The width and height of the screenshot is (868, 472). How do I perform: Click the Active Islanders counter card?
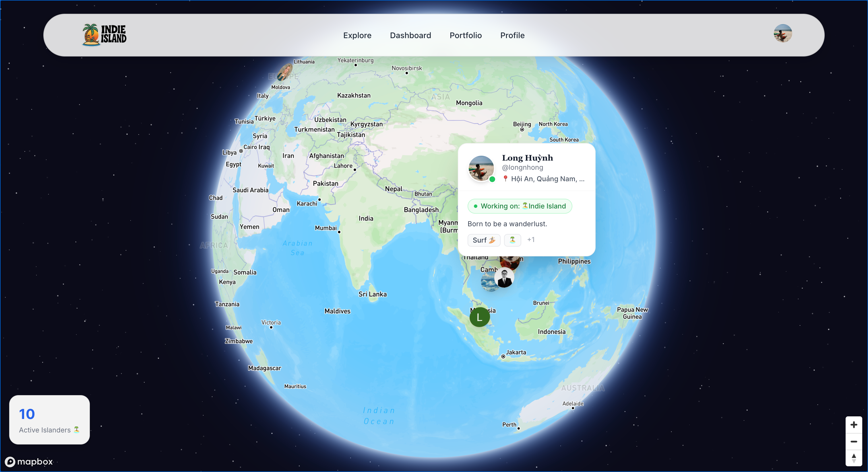pyautogui.click(x=50, y=420)
